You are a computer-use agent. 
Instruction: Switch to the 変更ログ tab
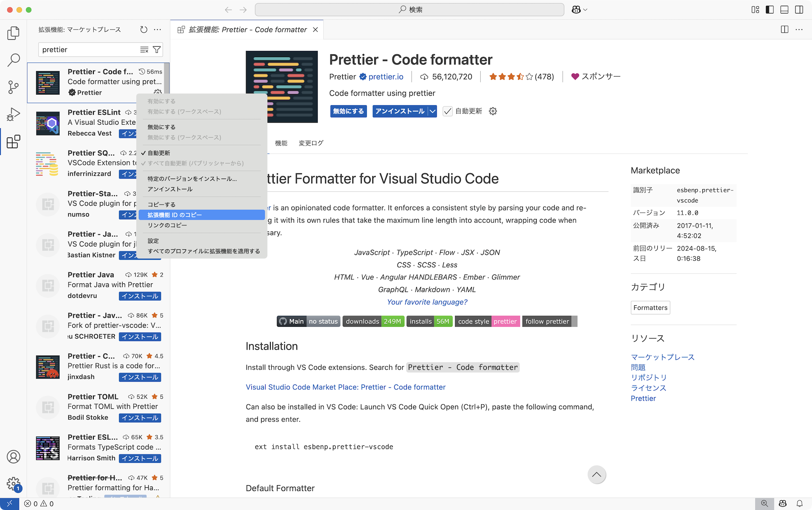[x=311, y=143]
